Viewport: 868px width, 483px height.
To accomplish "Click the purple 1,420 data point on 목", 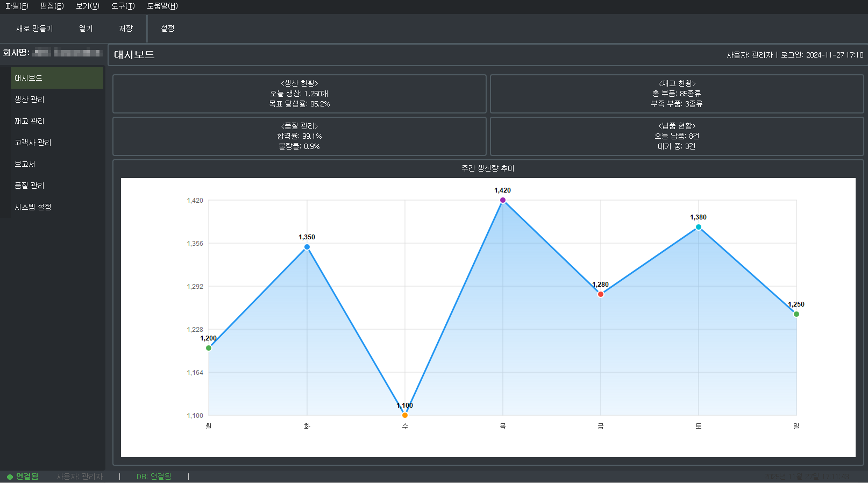I will pyautogui.click(x=503, y=200).
